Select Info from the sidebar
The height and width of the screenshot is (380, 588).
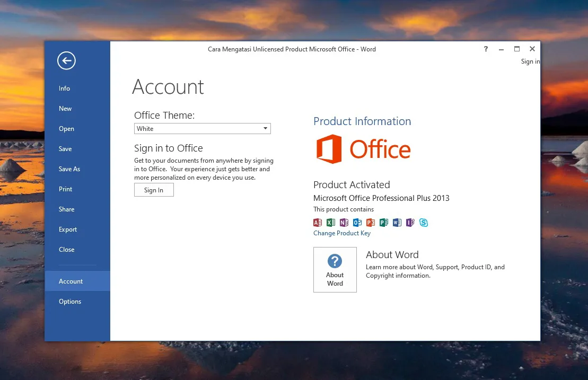pos(64,88)
